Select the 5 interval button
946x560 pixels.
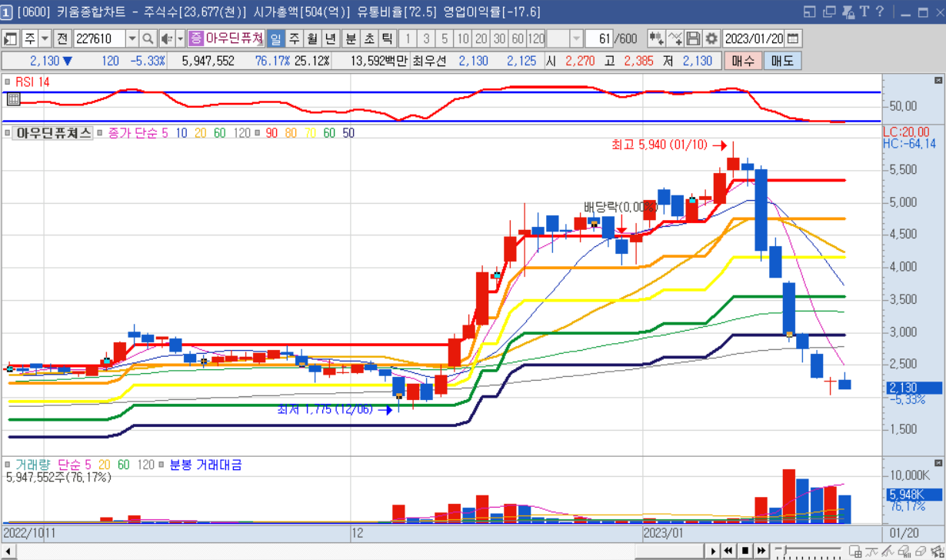[x=445, y=38]
